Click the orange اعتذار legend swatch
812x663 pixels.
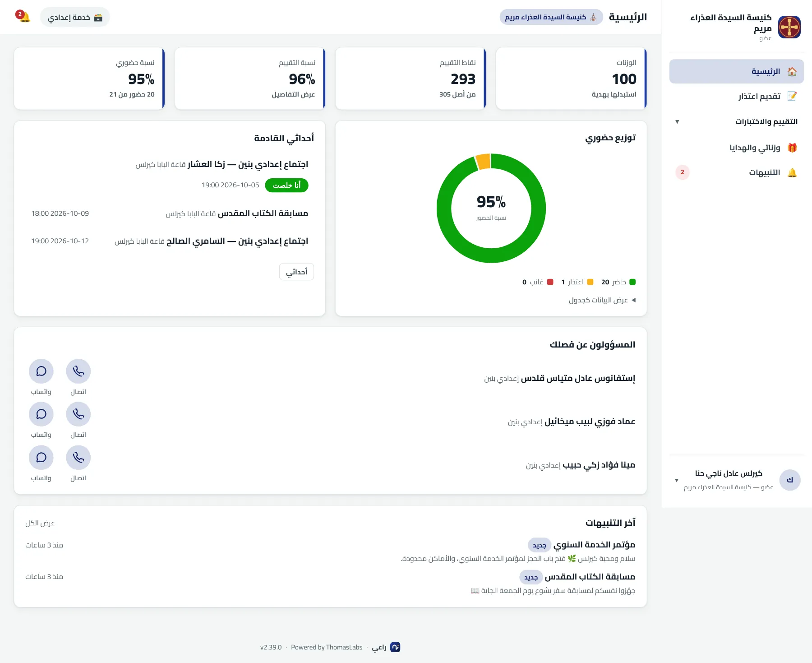(590, 282)
